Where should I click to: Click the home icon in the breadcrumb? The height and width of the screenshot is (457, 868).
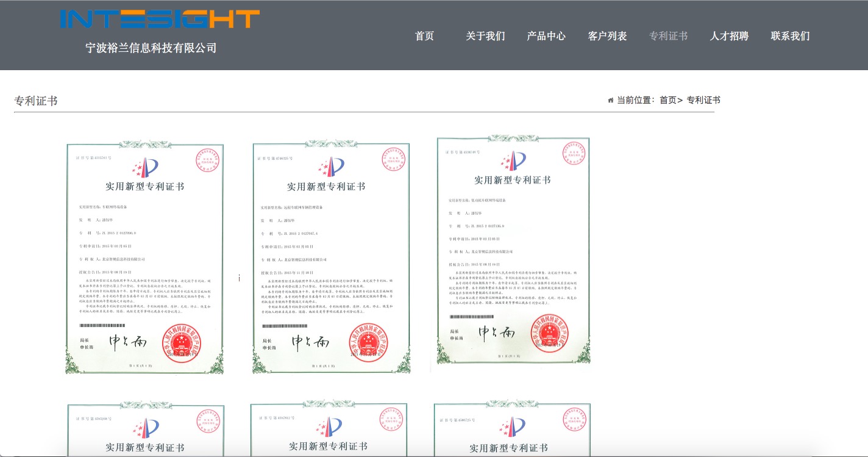click(x=611, y=99)
